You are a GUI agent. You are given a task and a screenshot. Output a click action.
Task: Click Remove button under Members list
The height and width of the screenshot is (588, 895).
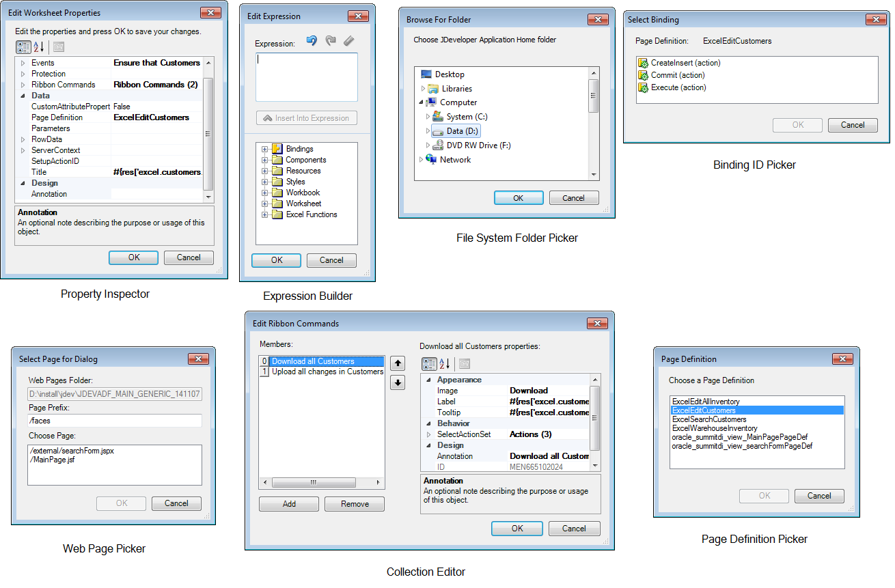[355, 504]
